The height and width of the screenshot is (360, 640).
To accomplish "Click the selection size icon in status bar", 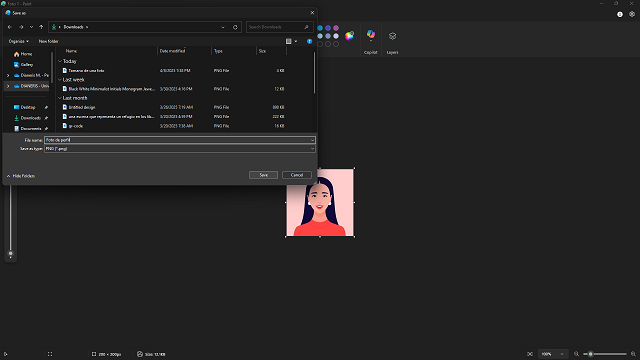I will pos(50,354).
